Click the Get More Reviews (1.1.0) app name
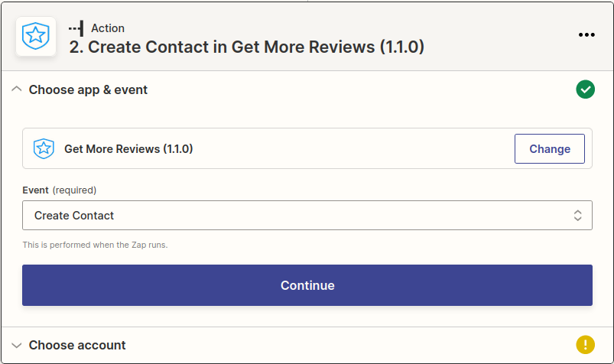The width and height of the screenshot is (614, 364). pos(128,149)
